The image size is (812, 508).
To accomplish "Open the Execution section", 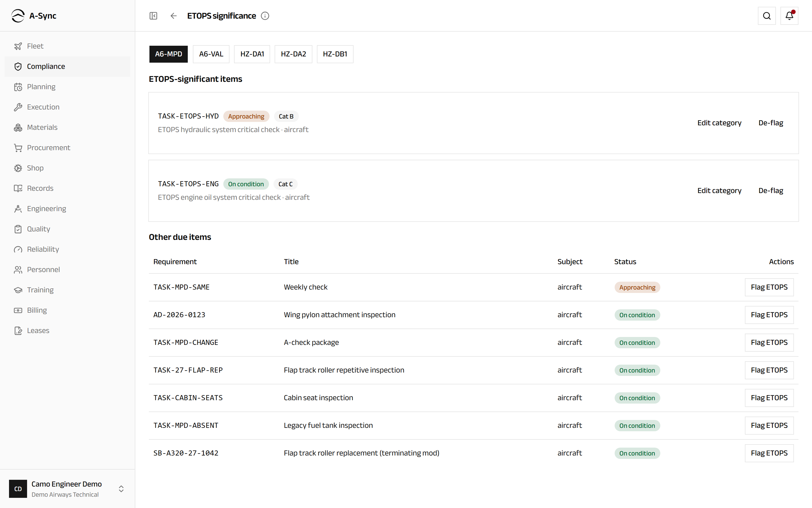I will [x=67, y=107].
